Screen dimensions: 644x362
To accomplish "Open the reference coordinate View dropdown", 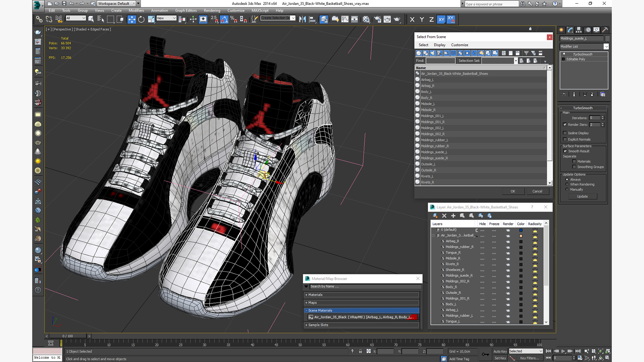I will [166, 18].
